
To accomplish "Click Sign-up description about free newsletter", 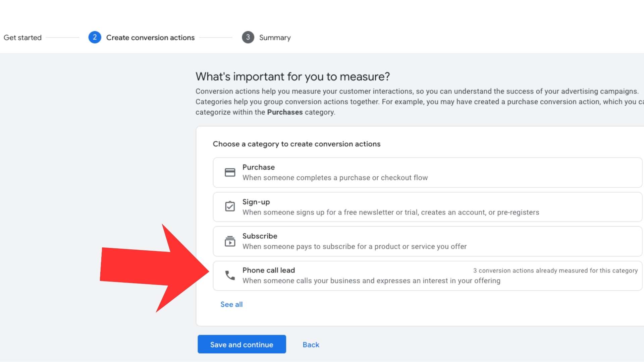I will click(x=390, y=212).
